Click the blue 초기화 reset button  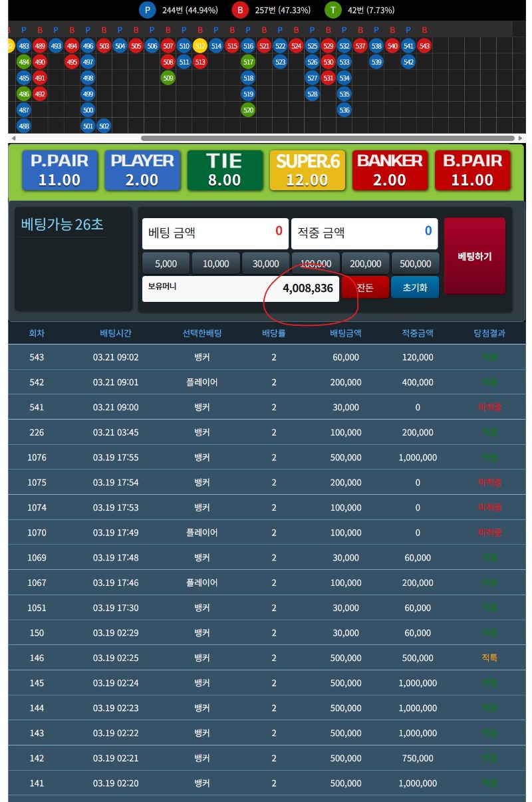(x=415, y=288)
